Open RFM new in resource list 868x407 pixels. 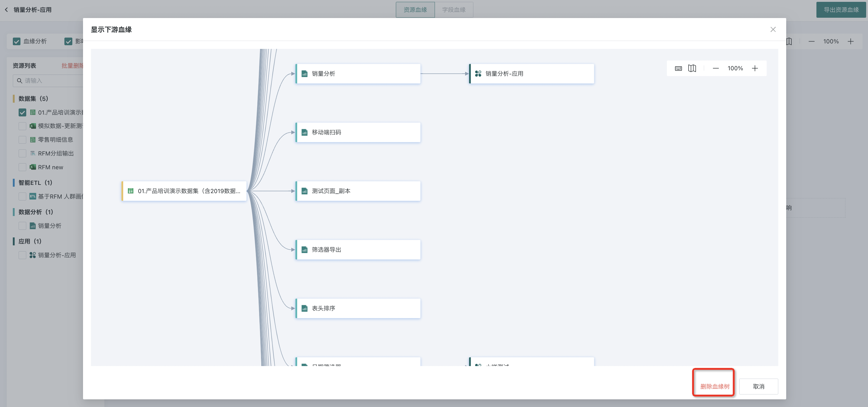point(51,167)
